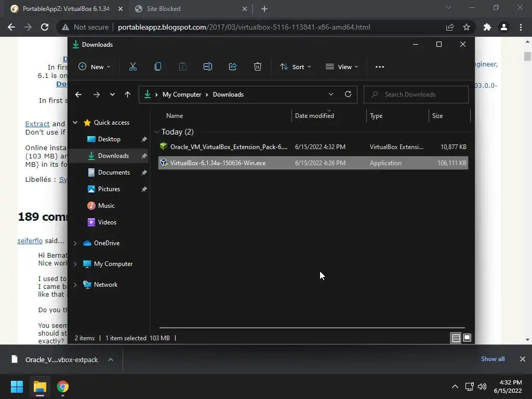Refresh the Downloads folder view
532x399 pixels.
[348, 95]
